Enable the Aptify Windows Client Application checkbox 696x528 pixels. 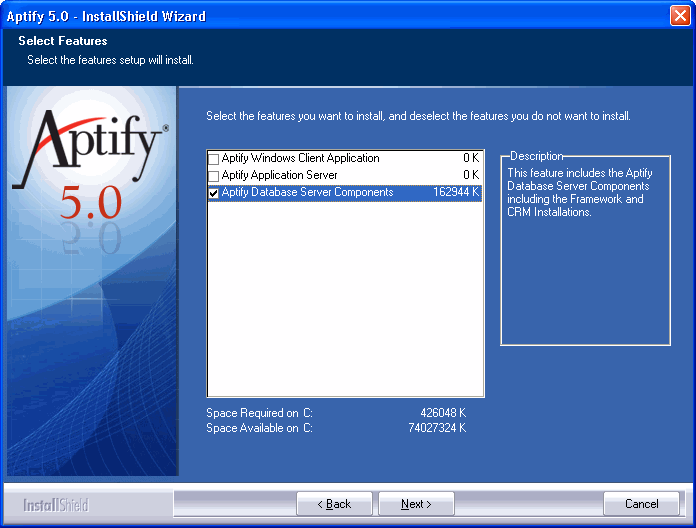(x=214, y=159)
